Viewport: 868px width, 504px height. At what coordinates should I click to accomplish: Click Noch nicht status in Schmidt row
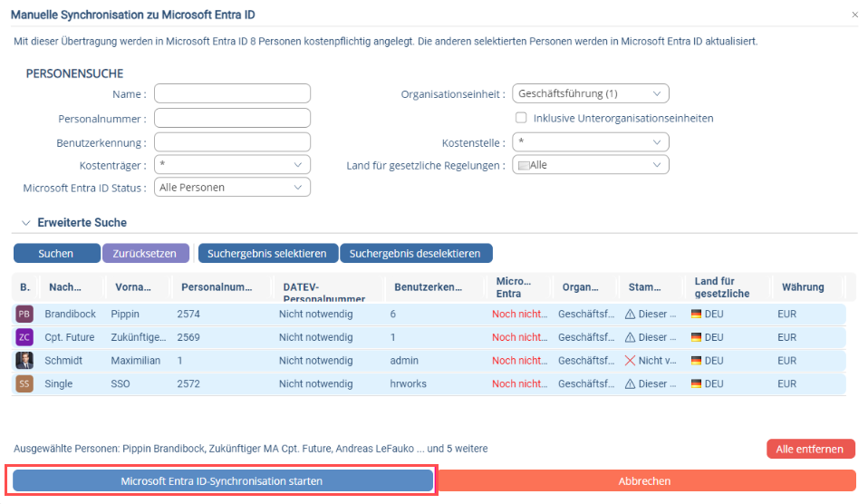[520, 361]
